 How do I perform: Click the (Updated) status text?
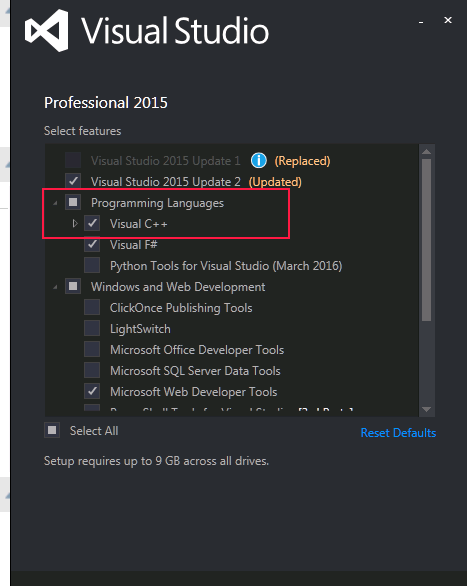click(x=275, y=182)
